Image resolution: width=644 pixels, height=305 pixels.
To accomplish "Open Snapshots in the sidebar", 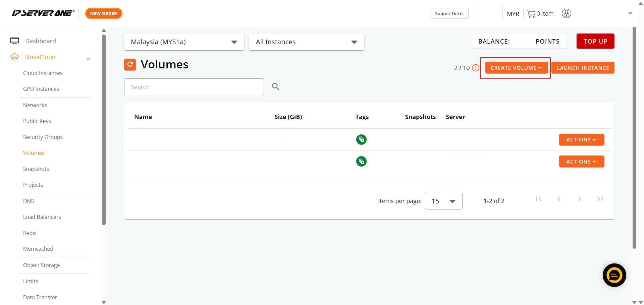I will point(36,169).
